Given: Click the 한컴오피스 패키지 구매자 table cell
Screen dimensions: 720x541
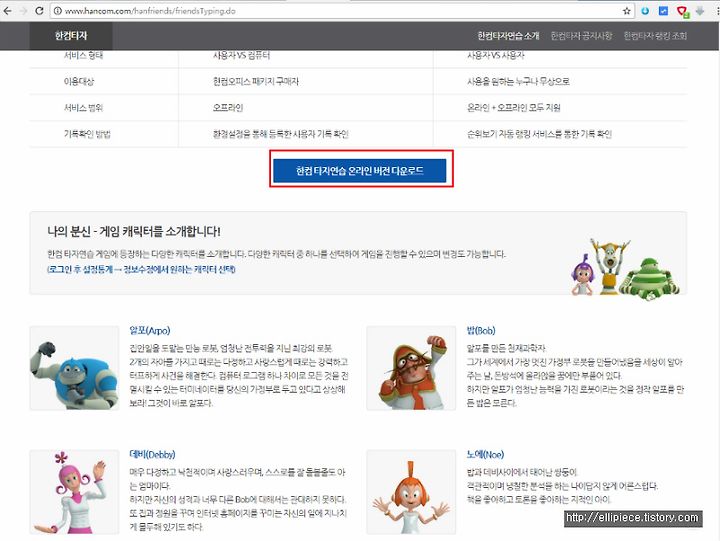Looking at the screenshot, I should coord(256,82).
